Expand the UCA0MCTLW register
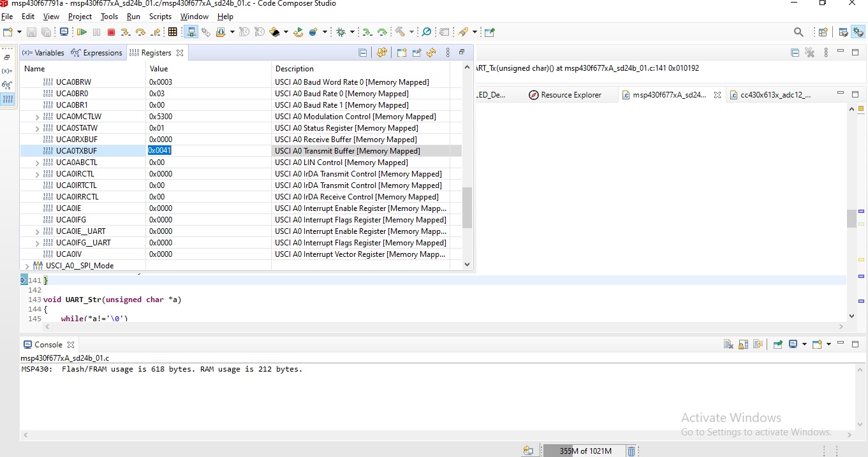The image size is (868, 457). coord(38,116)
